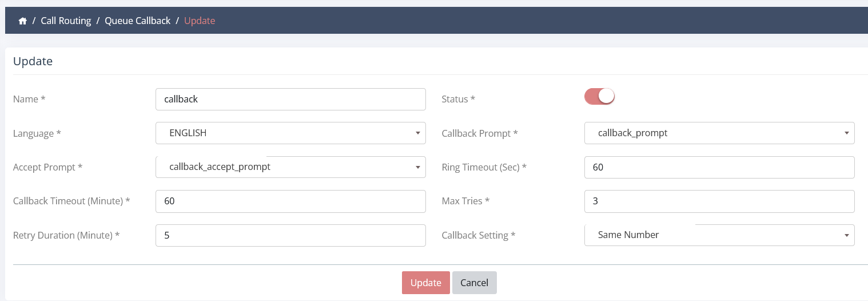868x301 pixels.
Task: Click the Language dropdown arrow caret
Action: pyautogui.click(x=417, y=133)
